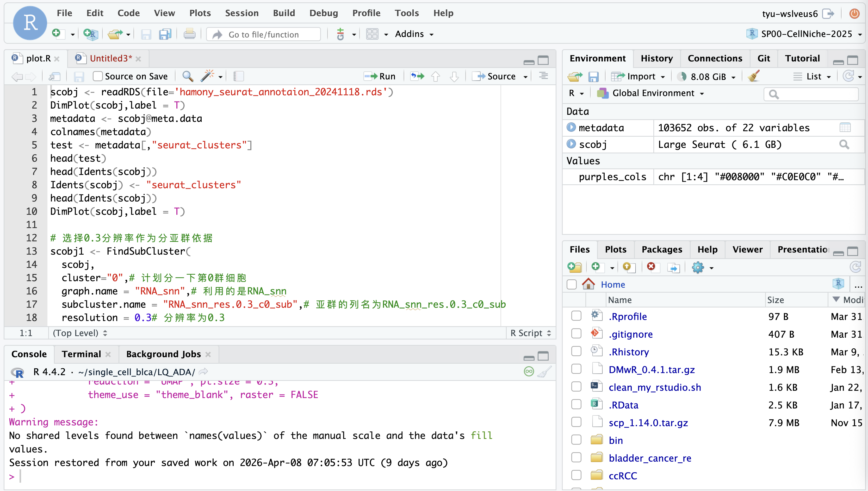Check the box next to .Rprofile
The height and width of the screenshot is (491, 868).
coord(576,316)
